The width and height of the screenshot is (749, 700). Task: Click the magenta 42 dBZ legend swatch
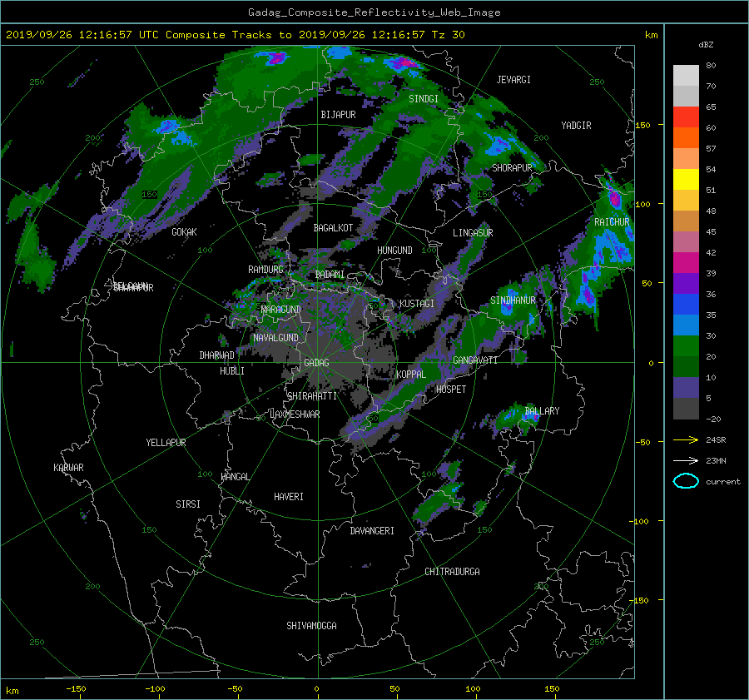[x=686, y=262]
